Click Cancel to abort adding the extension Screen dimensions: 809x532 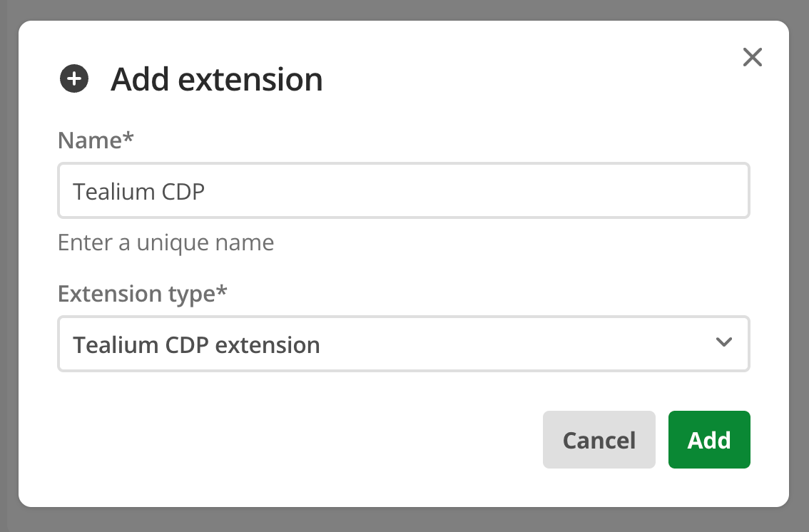click(x=599, y=440)
